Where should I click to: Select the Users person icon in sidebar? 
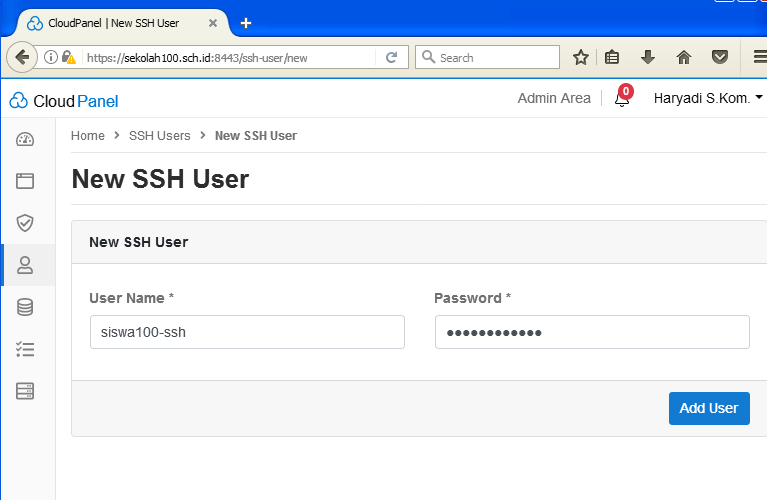click(x=25, y=265)
